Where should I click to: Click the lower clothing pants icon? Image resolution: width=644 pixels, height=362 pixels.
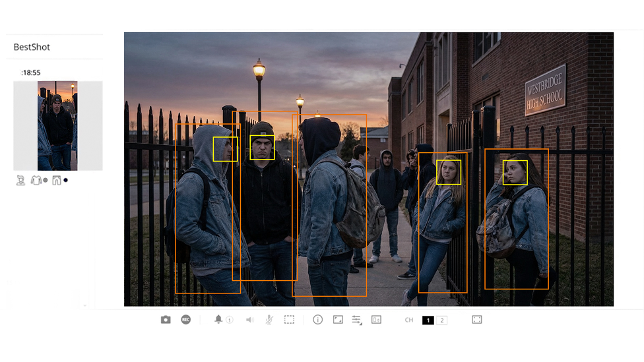tap(56, 180)
